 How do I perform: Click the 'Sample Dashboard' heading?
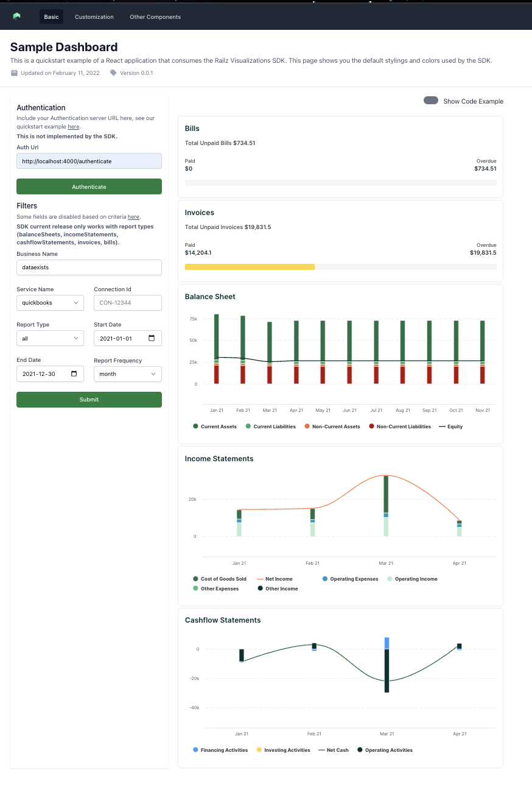[64, 47]
